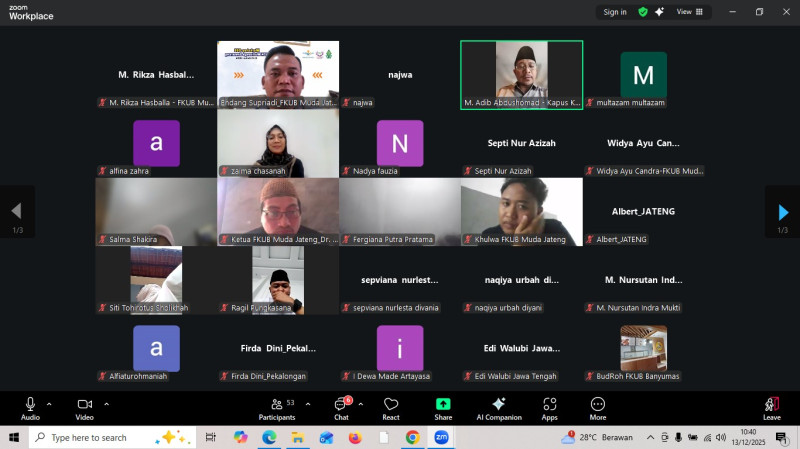Select M. Adib Abdushomad's video tile

(x=521, y=70)
